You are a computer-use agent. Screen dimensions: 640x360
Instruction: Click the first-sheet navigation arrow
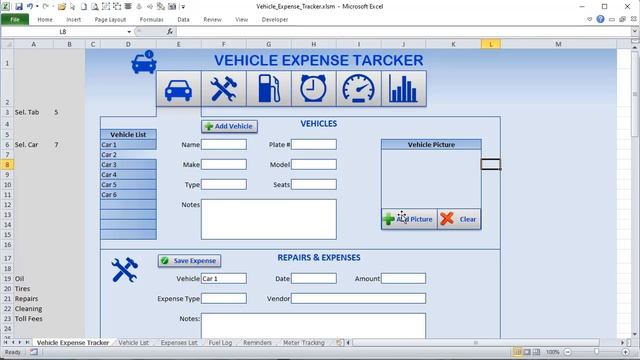(x=6, y=342)
